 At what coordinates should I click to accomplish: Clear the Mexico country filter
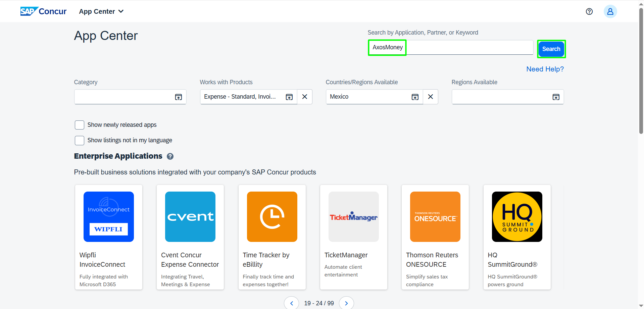tap(430, 97)
